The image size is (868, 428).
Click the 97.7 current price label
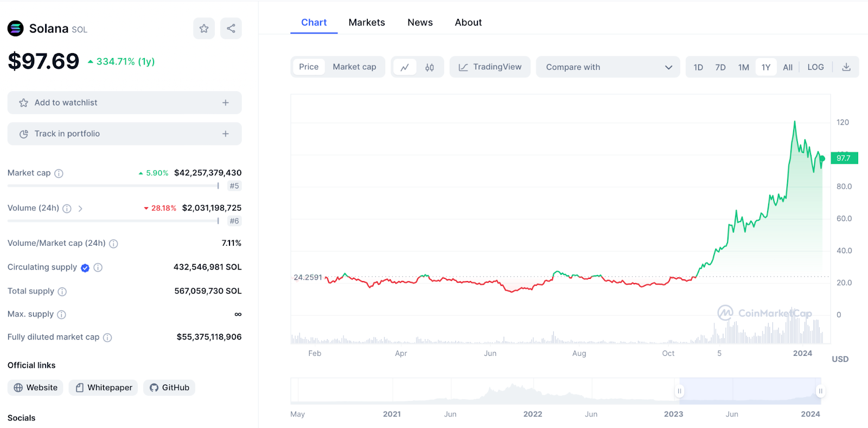tap(844, 158)
